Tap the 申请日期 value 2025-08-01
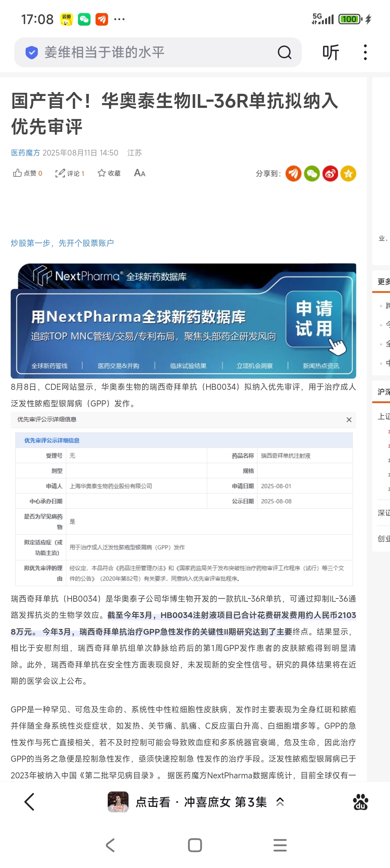 pos(276,486)
